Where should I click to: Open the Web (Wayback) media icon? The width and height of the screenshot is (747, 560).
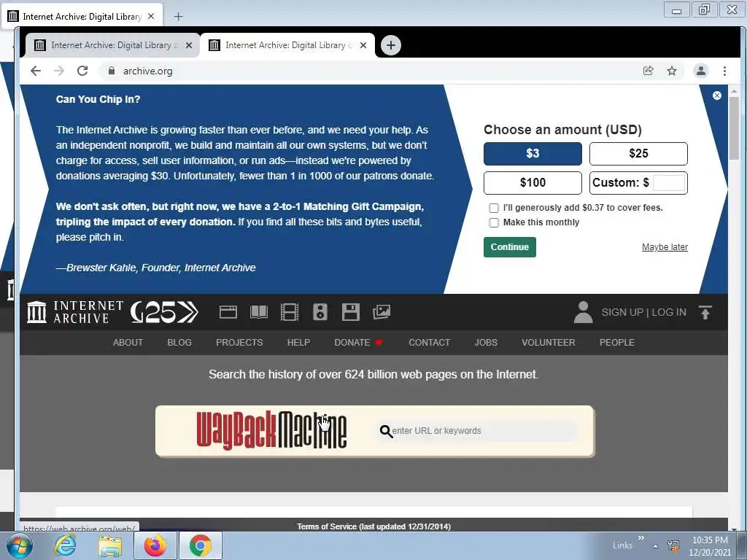(x=228, y=312)
